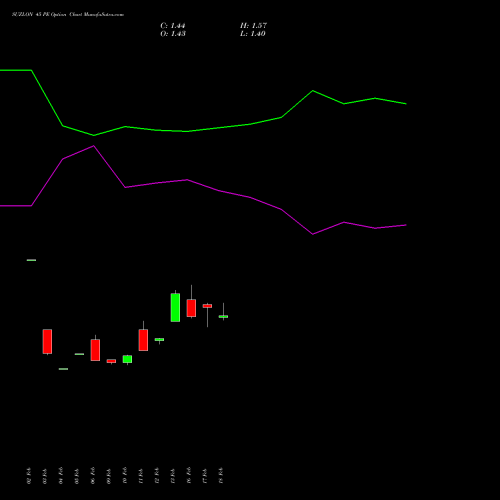Click the low value 'L: 1.40'

[253, 34]
